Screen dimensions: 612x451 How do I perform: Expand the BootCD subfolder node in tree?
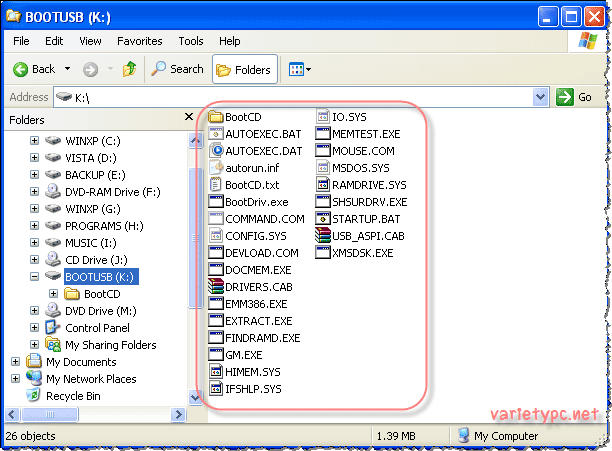[x=53, y=294]
